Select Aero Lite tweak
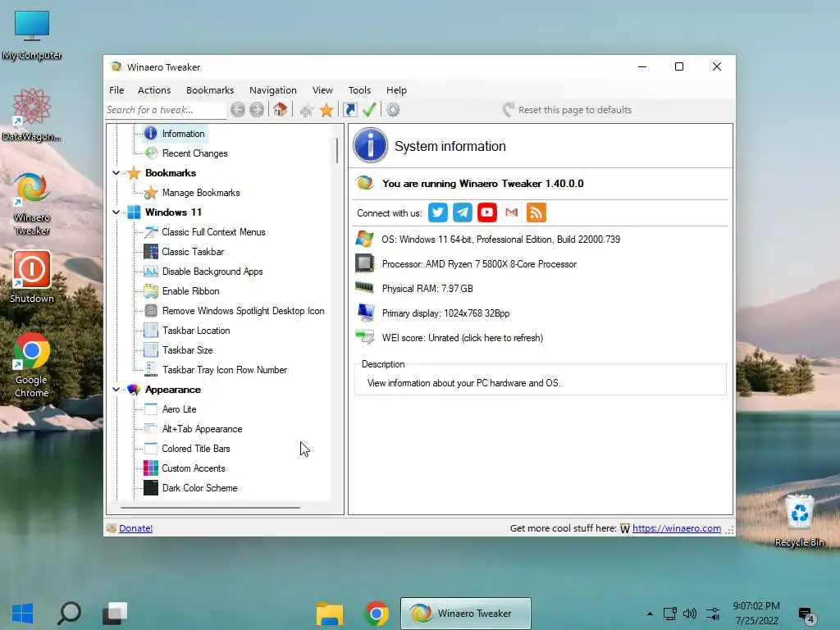Viewport: 840px width, 630px height. pos(179,409)
